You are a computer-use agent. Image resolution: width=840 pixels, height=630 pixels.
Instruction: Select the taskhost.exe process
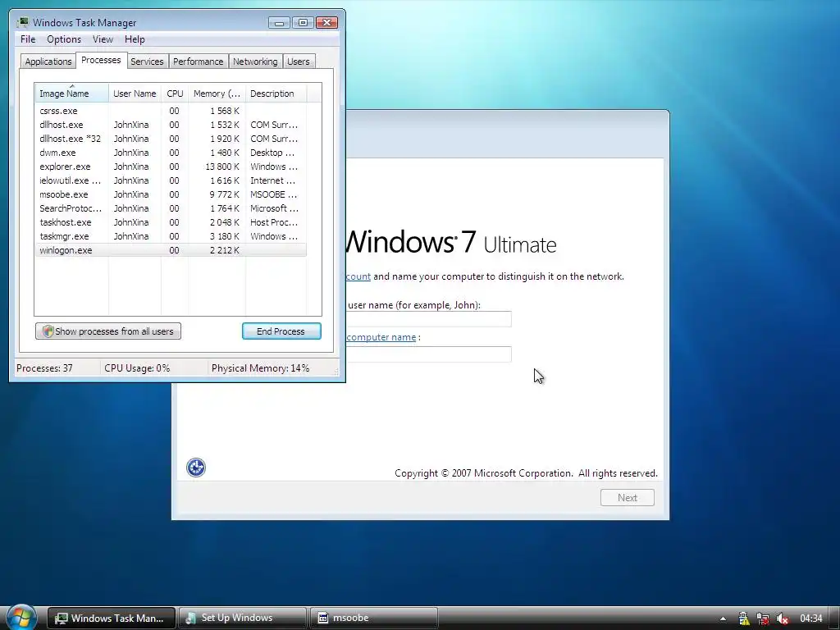click(171, 222)
